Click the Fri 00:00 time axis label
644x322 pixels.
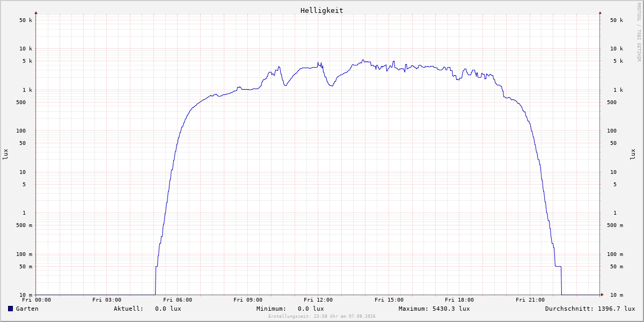click(x=36, y=300)
